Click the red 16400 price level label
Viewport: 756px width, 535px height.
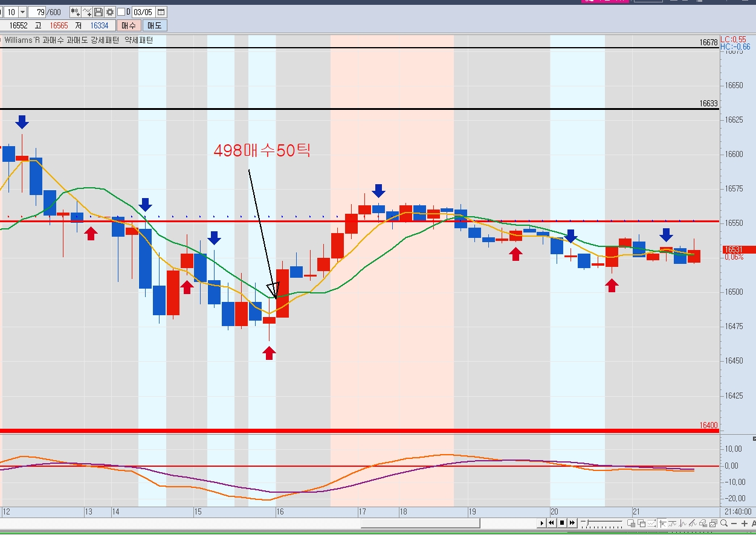pyautogui.click(x=708, y=425)
